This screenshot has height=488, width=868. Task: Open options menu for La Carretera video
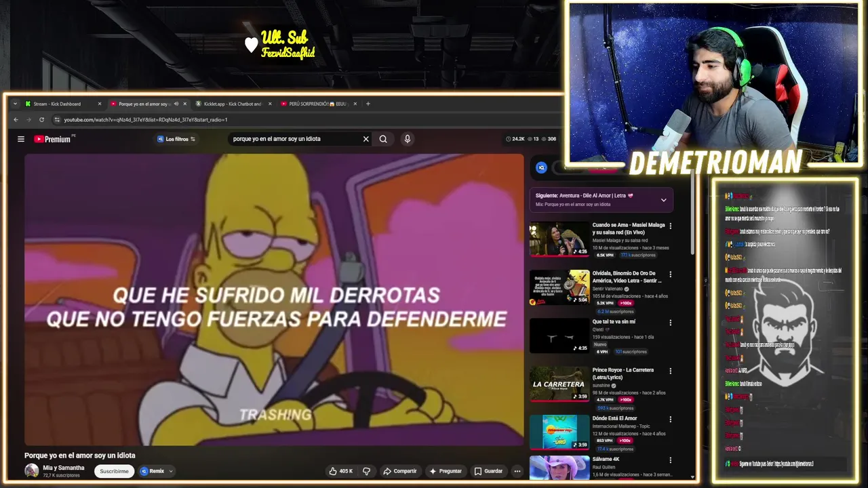pos(671,371)
